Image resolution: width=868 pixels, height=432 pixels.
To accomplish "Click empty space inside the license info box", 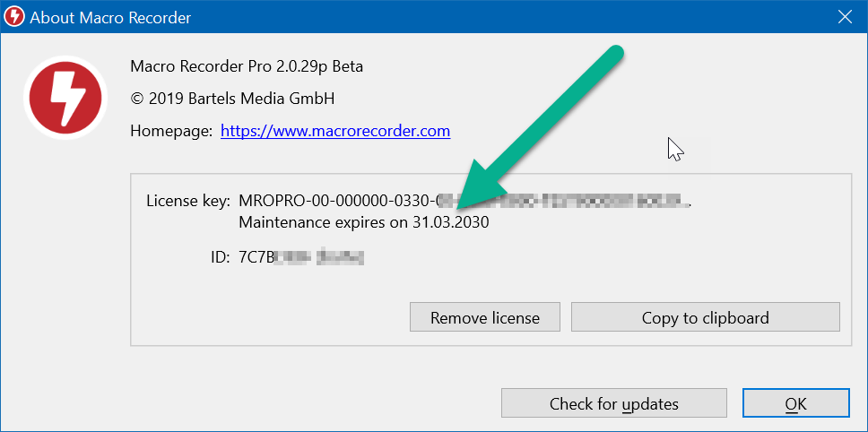I will (x=583, y=260).
